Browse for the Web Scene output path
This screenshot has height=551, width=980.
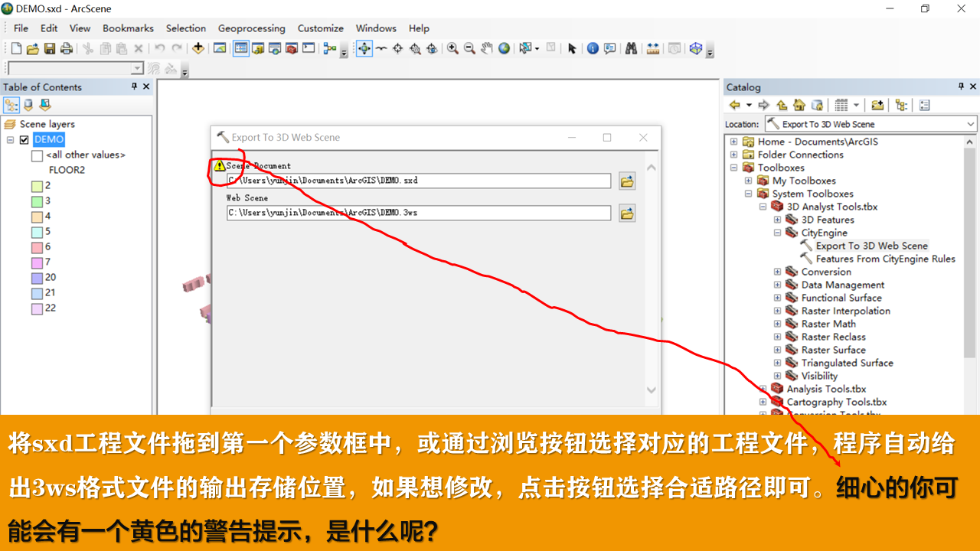pyautogui.click(x=627, y=214)
